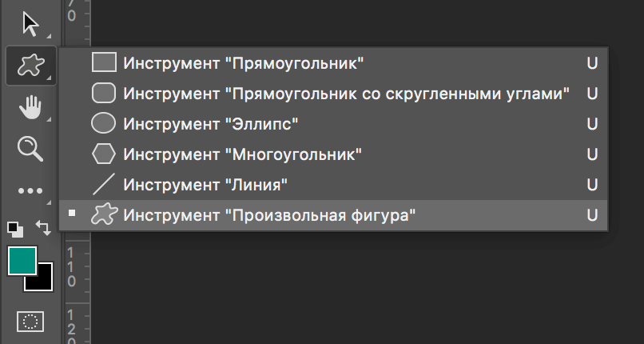Select the Hand tool
The width and height of the screenshot is (644, 344).
[30, 106]
